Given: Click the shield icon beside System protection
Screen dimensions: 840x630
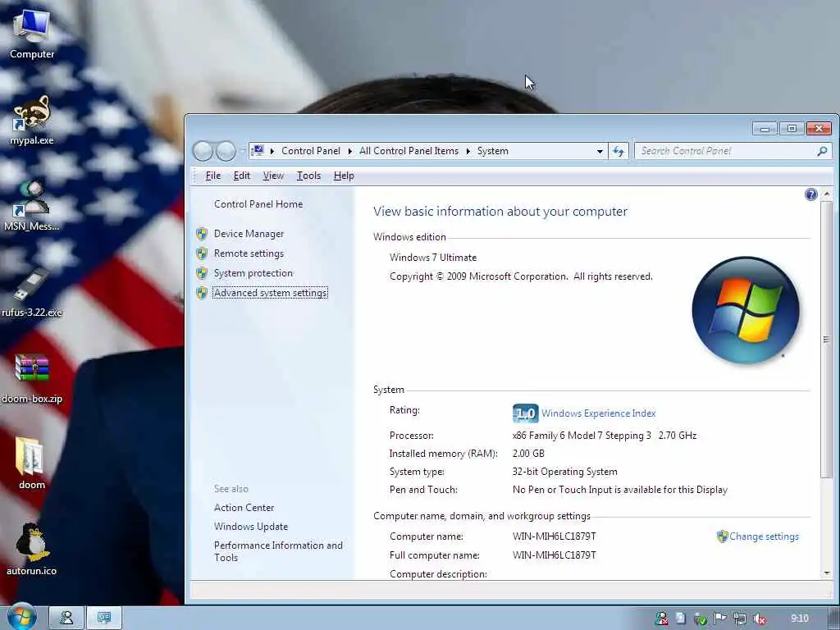Looking at the screenshot, I should coord(202,273).
